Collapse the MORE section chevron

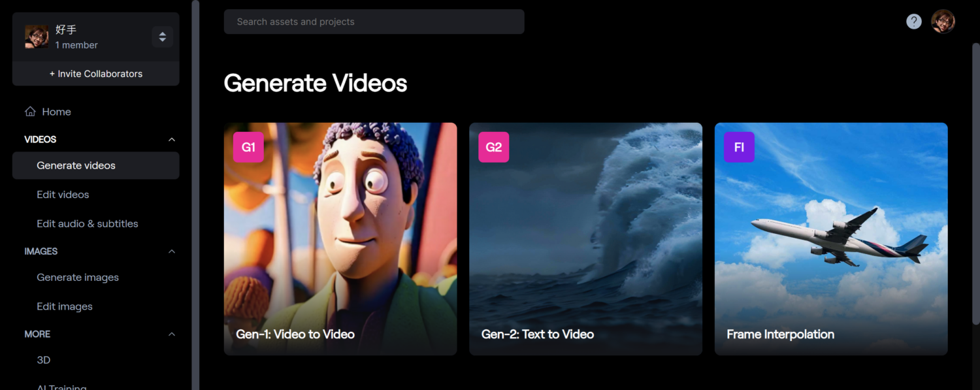click(172, 334)
